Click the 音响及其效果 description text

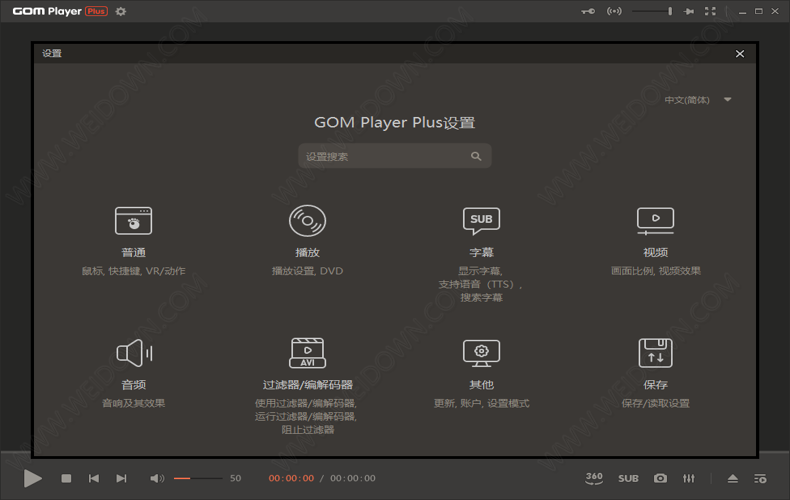tap(134, 403)
